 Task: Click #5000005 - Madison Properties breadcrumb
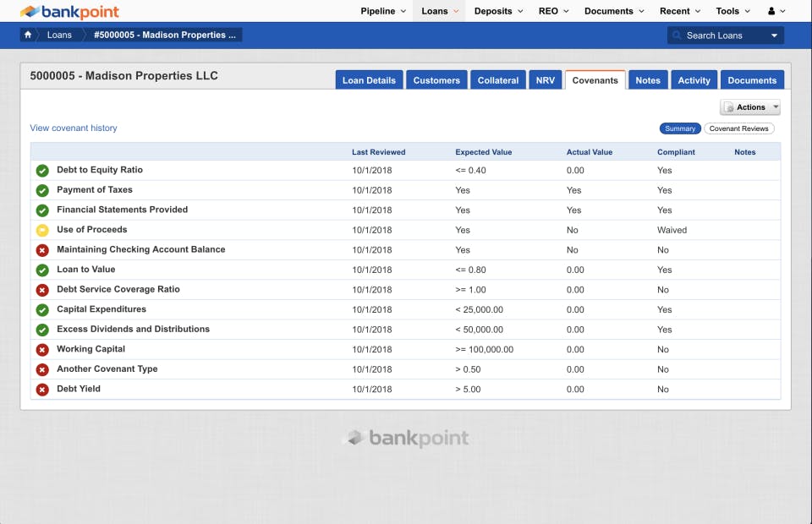(x=165, y=35)
